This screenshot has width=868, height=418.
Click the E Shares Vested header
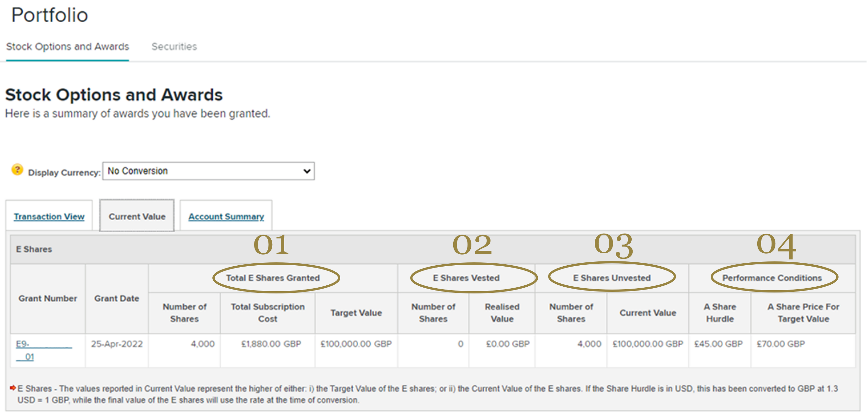466,278
